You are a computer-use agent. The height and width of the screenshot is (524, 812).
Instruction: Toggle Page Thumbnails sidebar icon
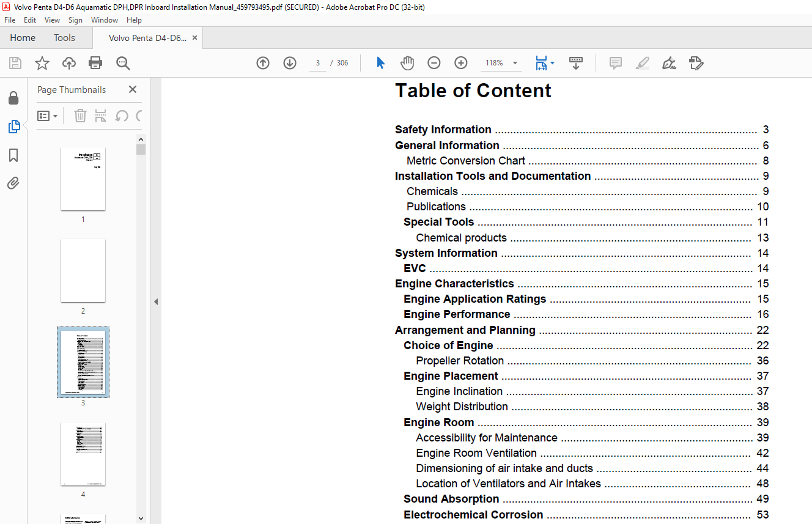point(13,127)
